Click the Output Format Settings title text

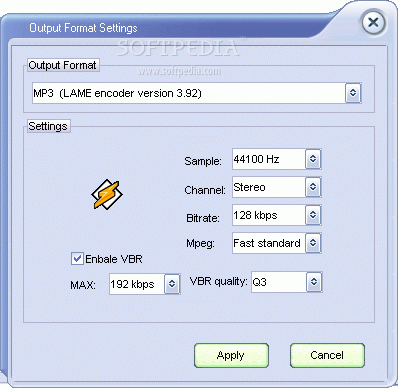tap(83, 28)
